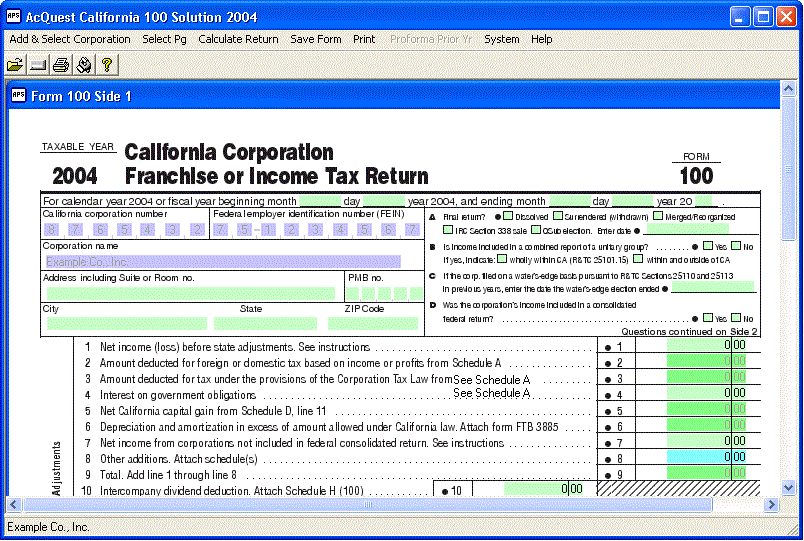
Task: Click the 'Form 100 Side 1' title text
Action: point(82,96)
